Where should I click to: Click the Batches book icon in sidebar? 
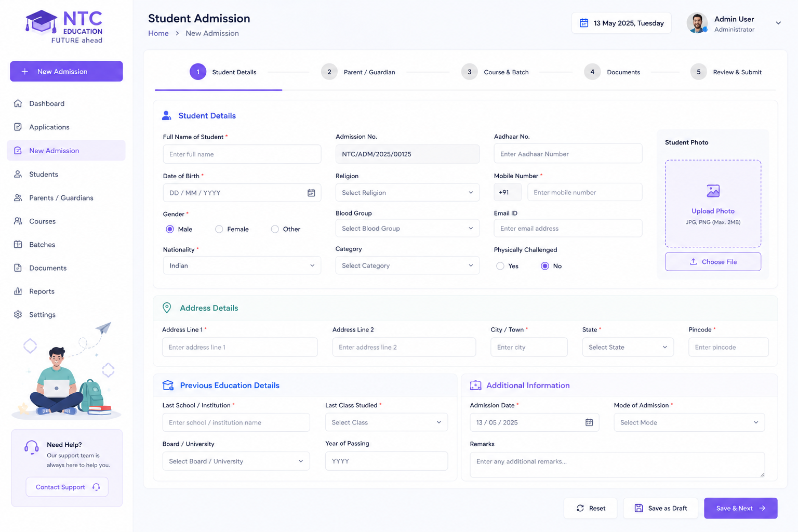pos(18,244)
